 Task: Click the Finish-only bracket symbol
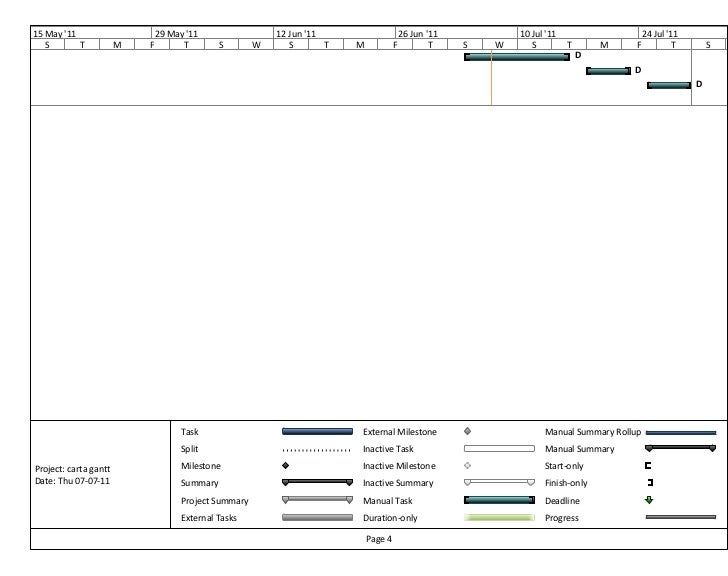(x=650, y=483)
